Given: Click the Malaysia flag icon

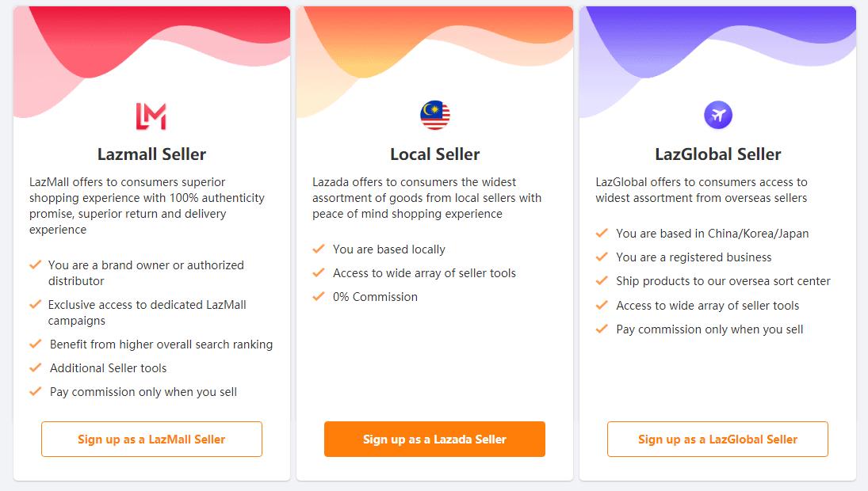Looking at the screenshot, I should tap(434, 116).
